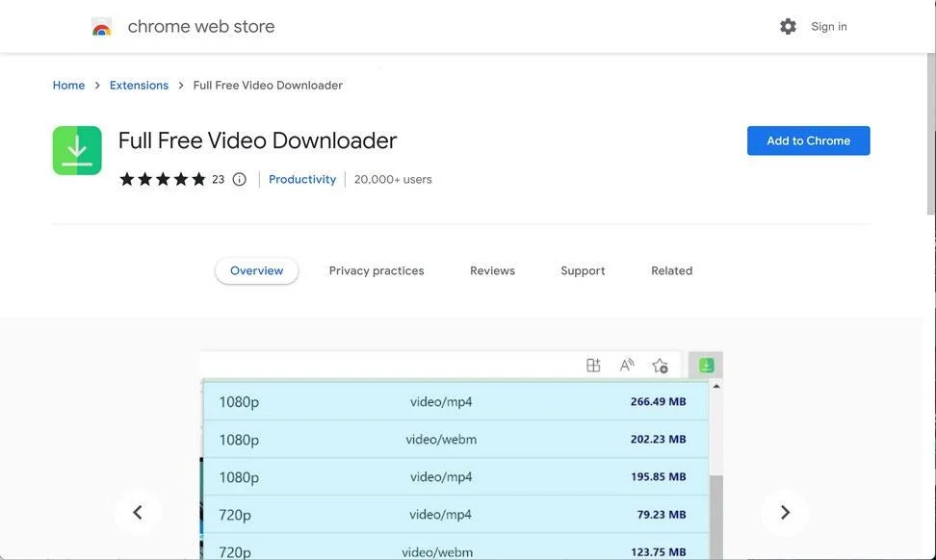
Task: Click the five-star rating
Action: (x=163, y=180)
